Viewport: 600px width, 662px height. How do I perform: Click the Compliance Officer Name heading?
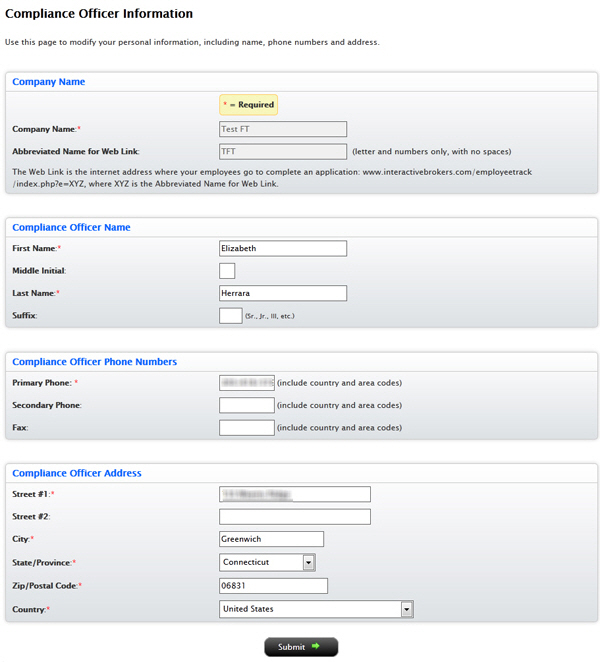71,228
